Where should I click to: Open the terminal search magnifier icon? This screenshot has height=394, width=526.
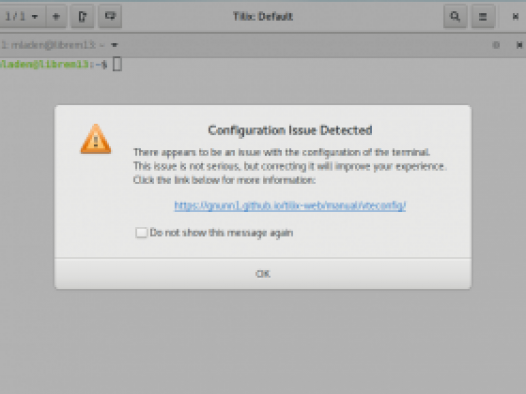[x=455, y=16]
